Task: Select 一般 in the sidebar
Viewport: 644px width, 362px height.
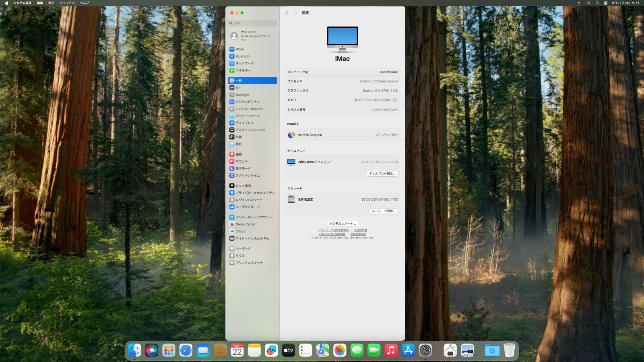Action: (252, 81)
